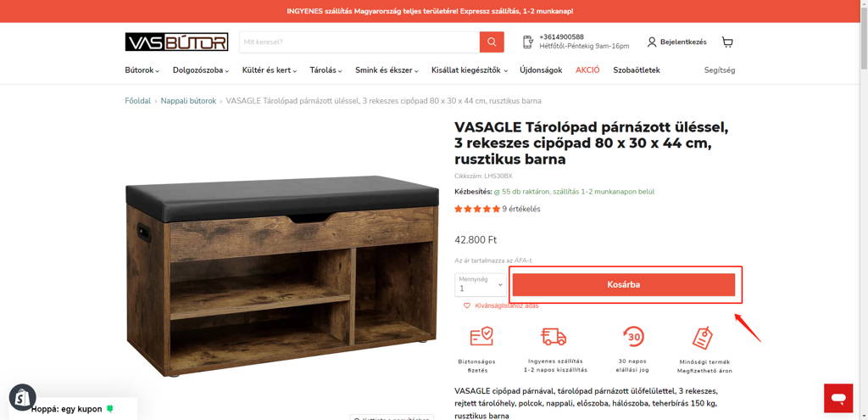Click the phone icon beside +3614900588
The width and height of the screenshot is (868, 420).
click(x=528, y=42)
